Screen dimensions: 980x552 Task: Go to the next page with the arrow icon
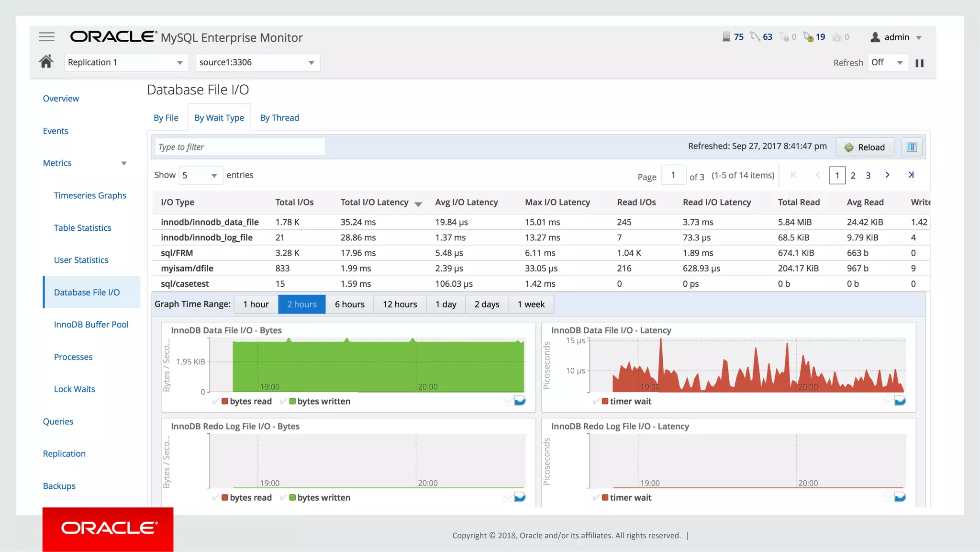point(887,175)
